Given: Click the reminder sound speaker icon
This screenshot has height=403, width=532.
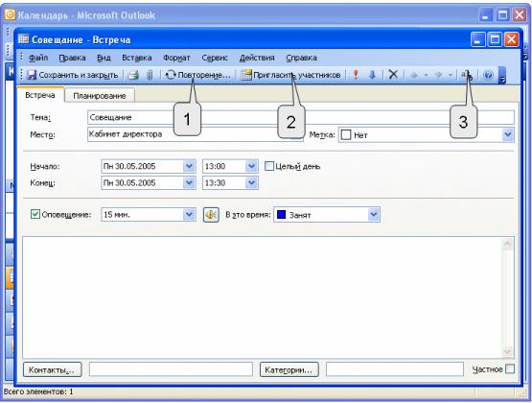Looking at the screenshot, I should [211, 215].
